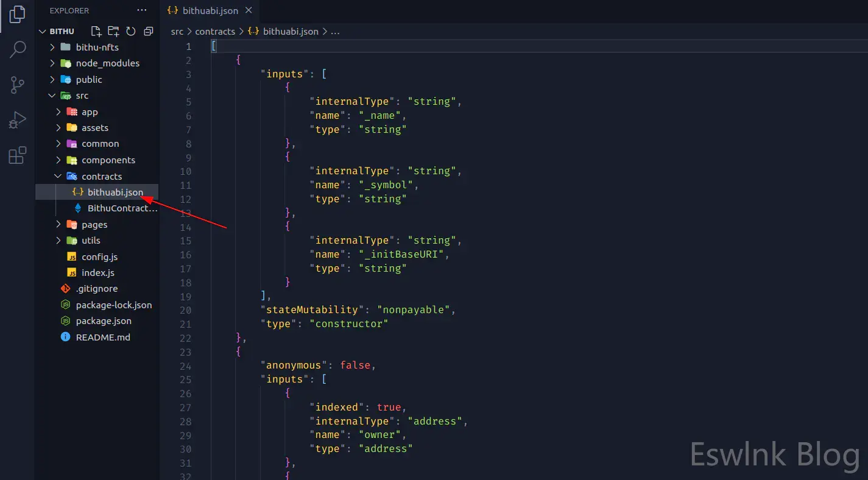Open package.json from the file tree
The width and height of the screenshot is (868, 480).
(x=103, y=321)
